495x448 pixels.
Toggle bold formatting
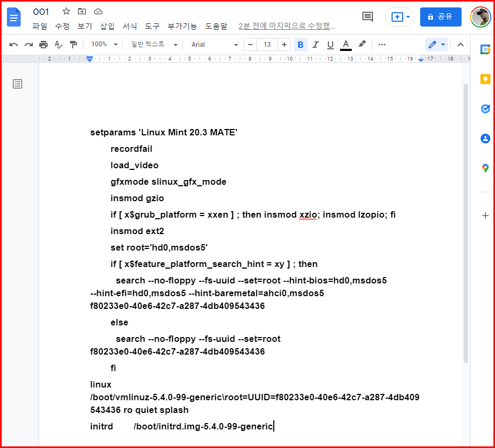(x=300, y=45)
